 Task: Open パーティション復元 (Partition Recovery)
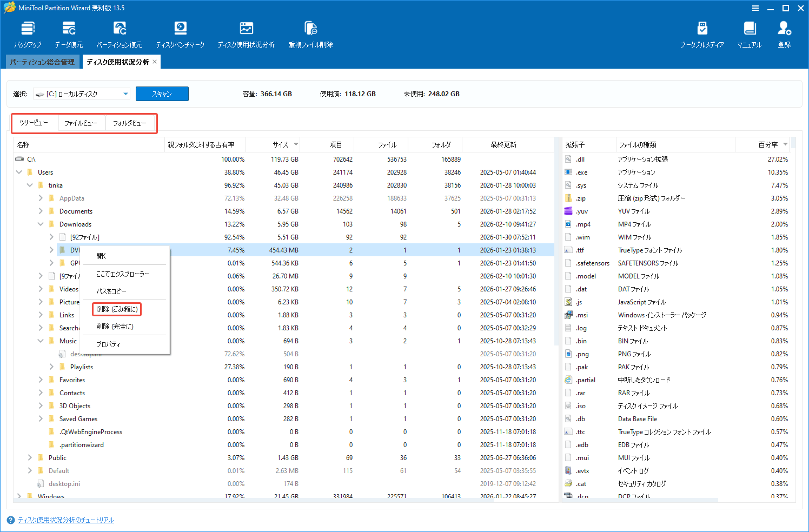pyautogui.click(x=119, y=34)
